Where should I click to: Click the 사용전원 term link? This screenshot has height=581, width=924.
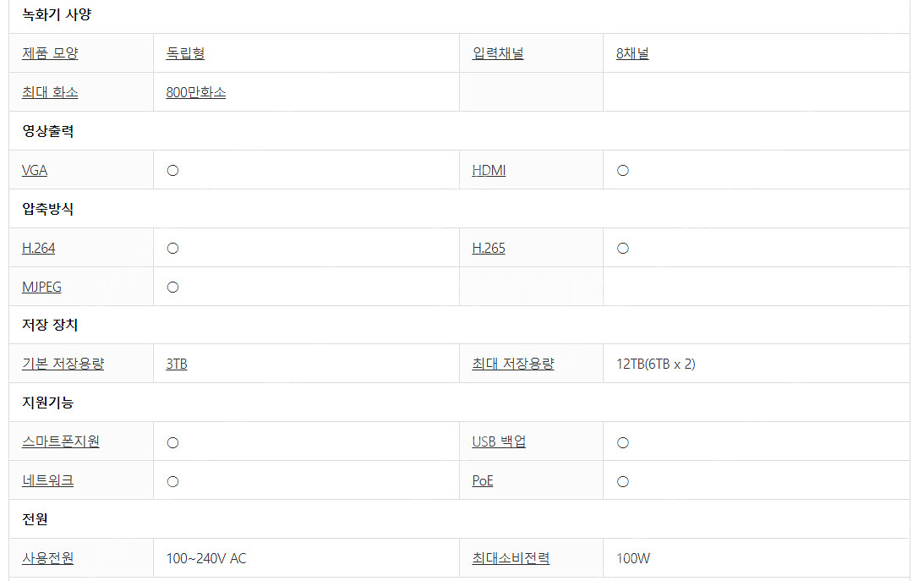[x=47, y=558]
